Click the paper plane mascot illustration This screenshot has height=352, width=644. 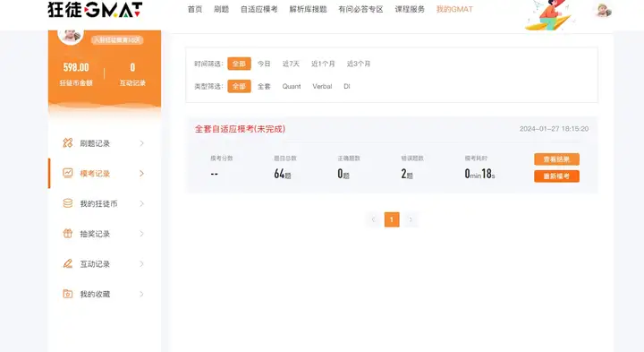pos(548,15)
